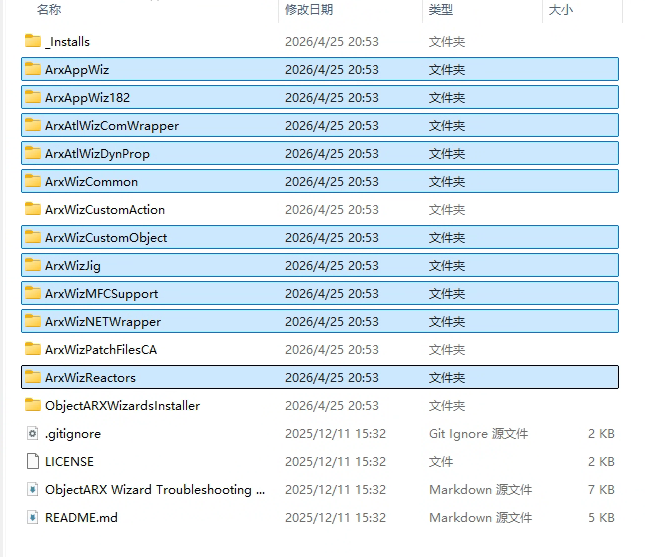Click the Git Ignore 源文件 type cell
645x557 pixels.
click(x=478, y=433)
